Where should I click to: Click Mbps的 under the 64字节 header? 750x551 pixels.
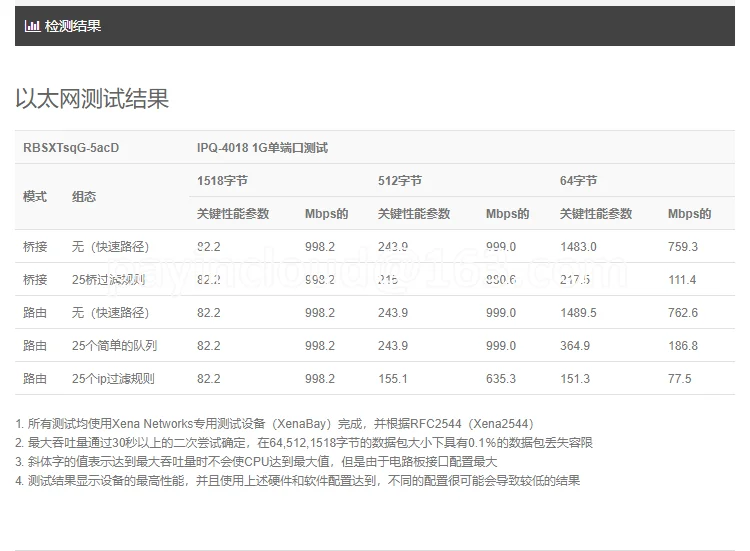[689, 214]
